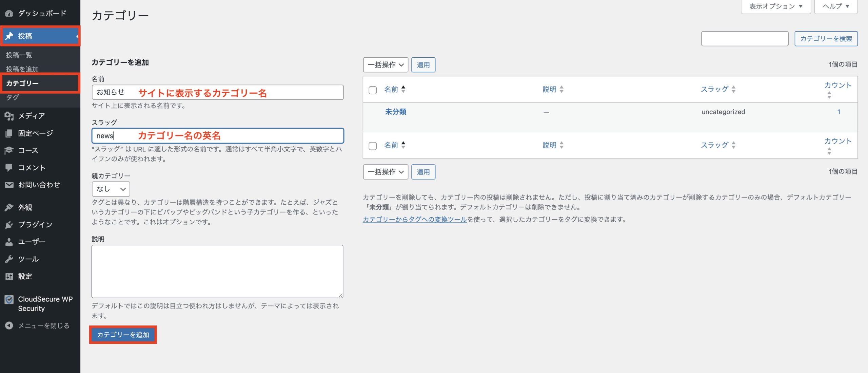Click into the category search field
The image size is (868, 373).
coord(745,39)
